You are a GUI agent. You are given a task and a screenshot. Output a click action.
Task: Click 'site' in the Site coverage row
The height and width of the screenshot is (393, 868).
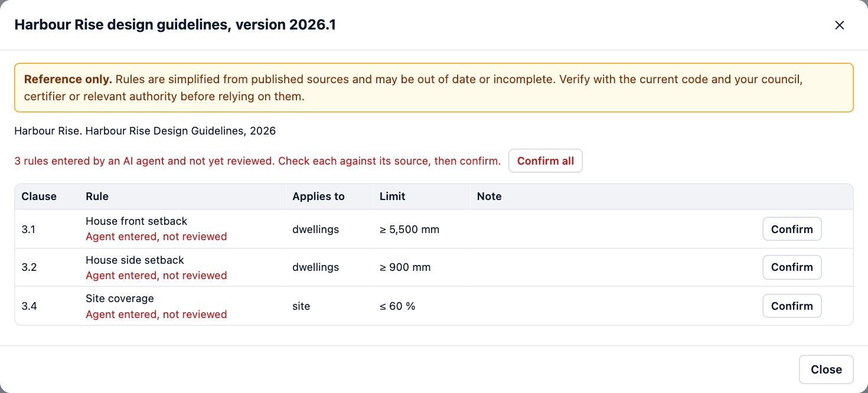[301, 306]
